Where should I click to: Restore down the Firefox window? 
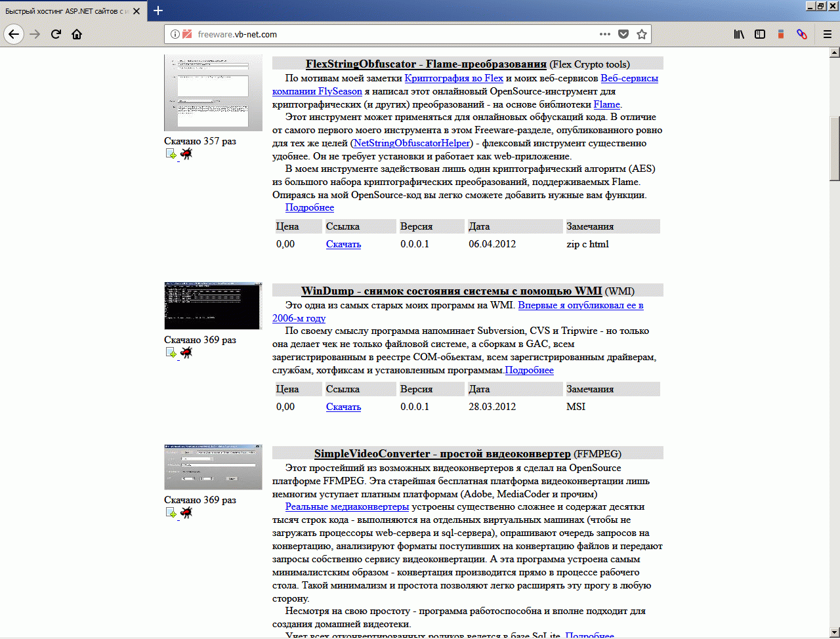(821, 6)
